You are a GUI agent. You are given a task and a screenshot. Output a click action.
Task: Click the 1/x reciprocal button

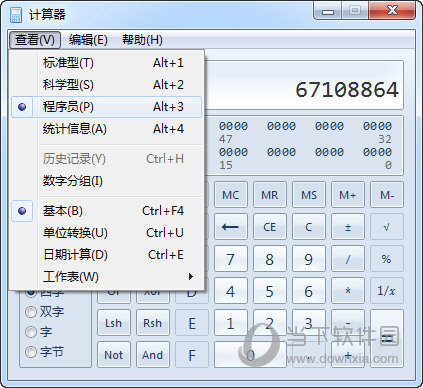[x=387, y=291]
